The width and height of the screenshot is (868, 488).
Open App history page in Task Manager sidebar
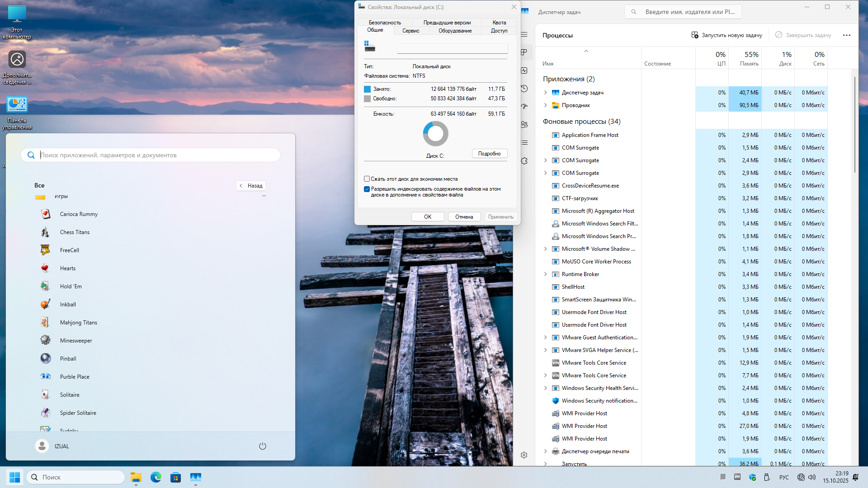tap(524, 89)
